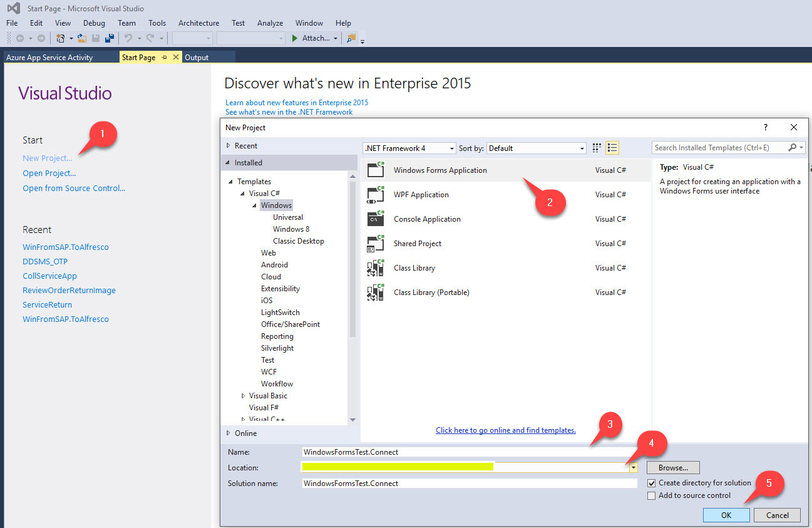Click the green Attach debug icon
Screen dimensions: 812x528
(x=294, y=38)
